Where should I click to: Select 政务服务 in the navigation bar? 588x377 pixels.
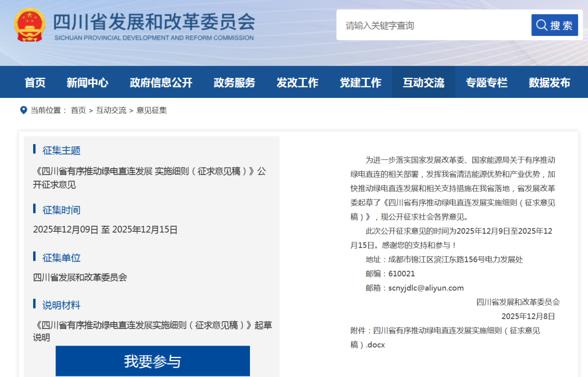tap(235, 83)
